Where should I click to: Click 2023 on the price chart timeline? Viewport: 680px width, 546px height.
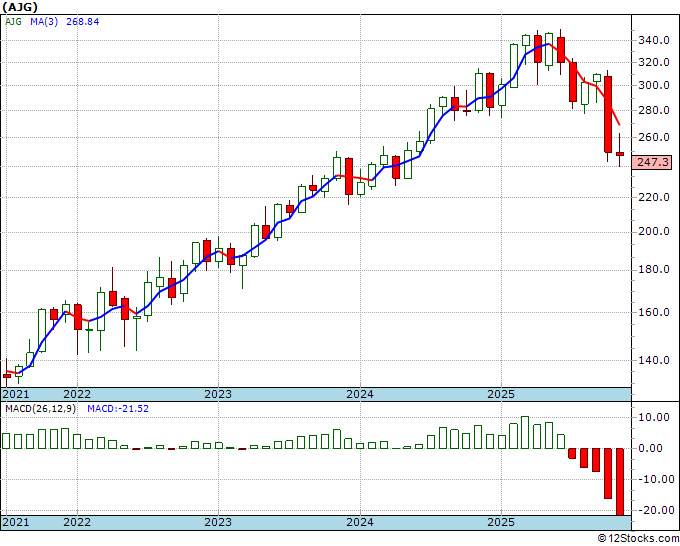pyautogui.click(x=218, y=394)
